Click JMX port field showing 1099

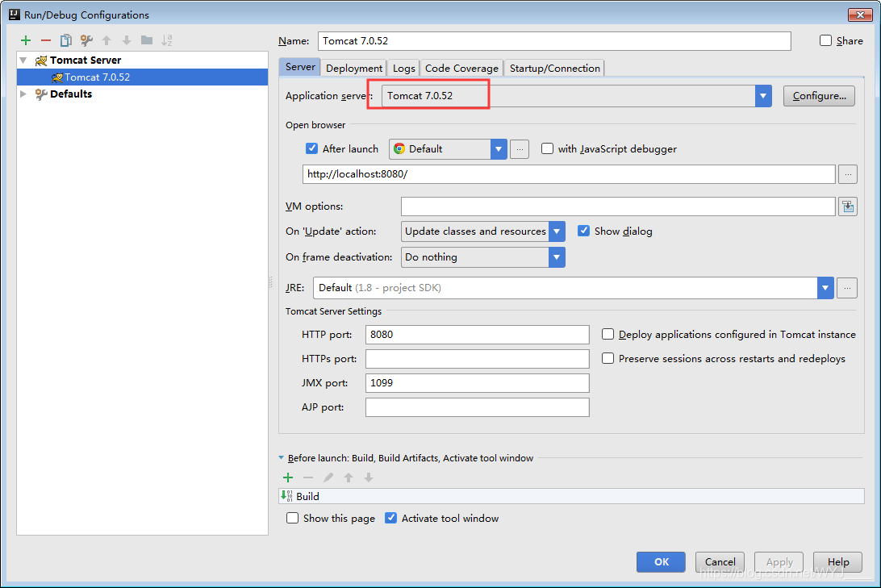pyautogui.click(x=477, y=383)
